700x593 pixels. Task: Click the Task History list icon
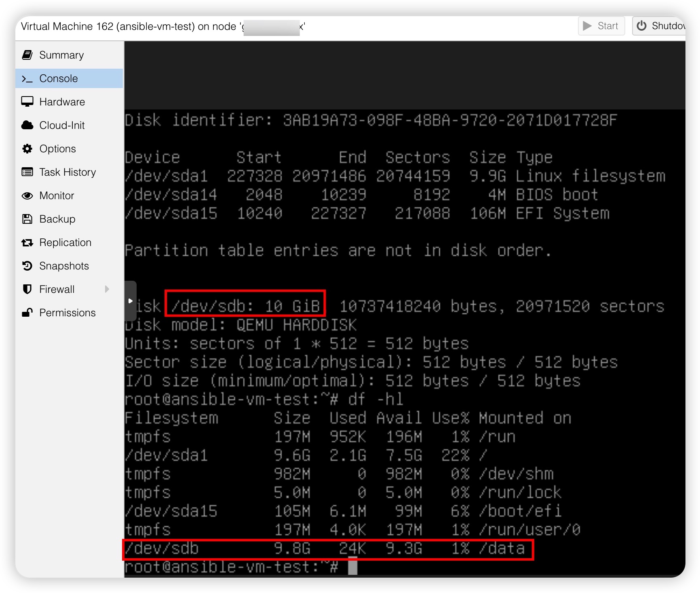pos(27,172)
